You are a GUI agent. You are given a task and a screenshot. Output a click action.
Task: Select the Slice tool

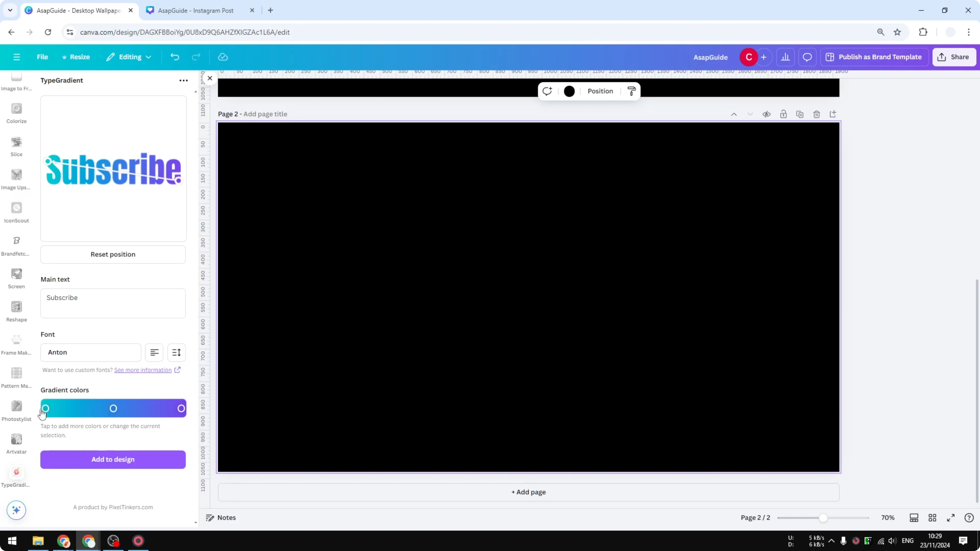(16, 146)
